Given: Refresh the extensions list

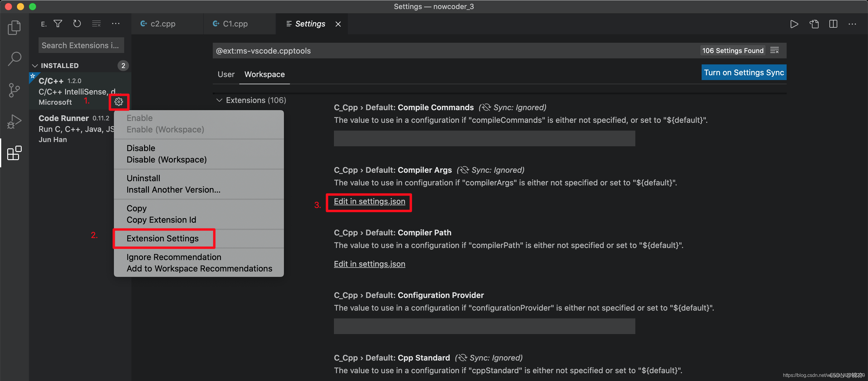Looking at the screenshot, I should 77,23.
